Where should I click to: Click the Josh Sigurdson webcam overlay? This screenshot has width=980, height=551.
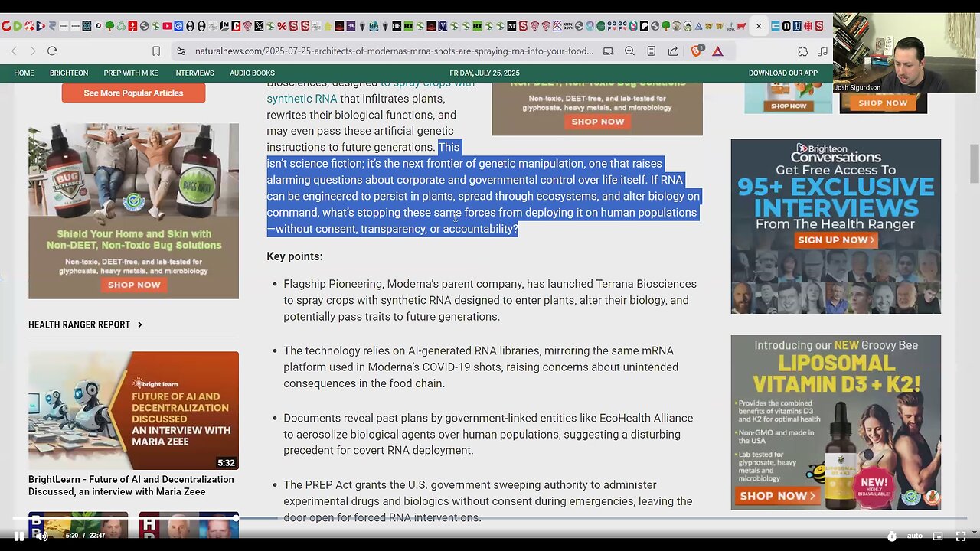[904, 54]
